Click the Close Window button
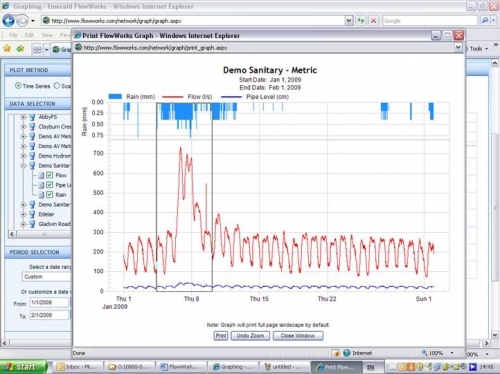The height and width of the screenshot is (374, 500). [298, 336]
